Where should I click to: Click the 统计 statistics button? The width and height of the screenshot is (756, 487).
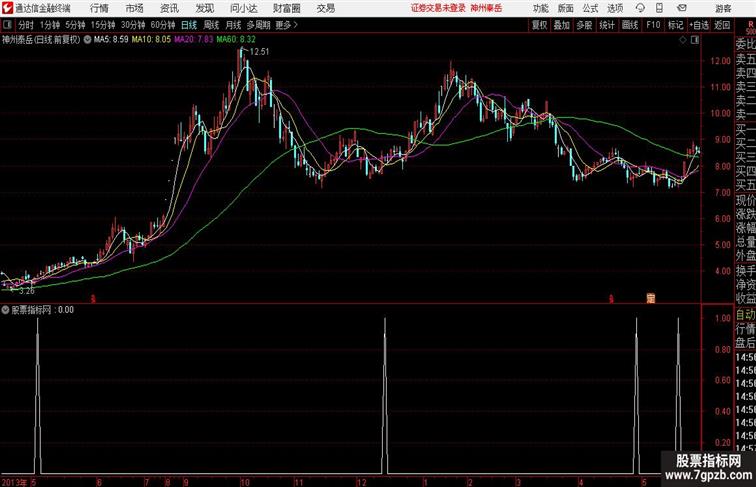(x=607, y=25)
